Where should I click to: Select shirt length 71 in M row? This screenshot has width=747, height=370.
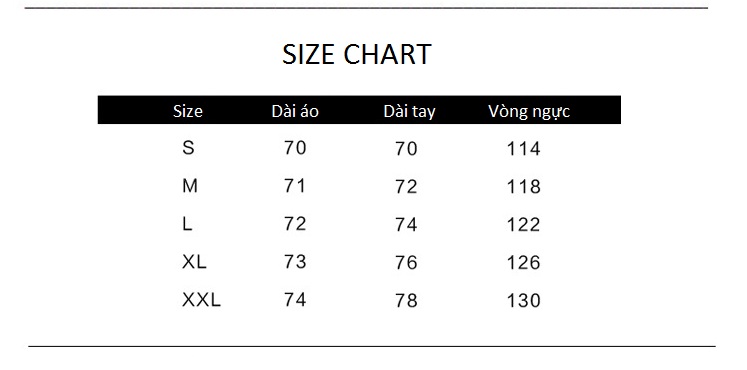point(295,186)
